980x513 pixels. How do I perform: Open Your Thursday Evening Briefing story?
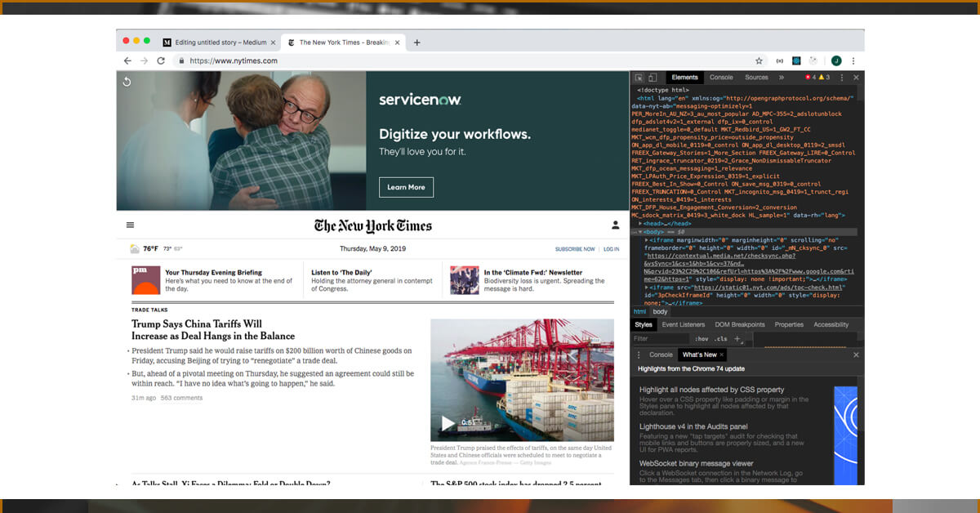(x=213, y=273)
